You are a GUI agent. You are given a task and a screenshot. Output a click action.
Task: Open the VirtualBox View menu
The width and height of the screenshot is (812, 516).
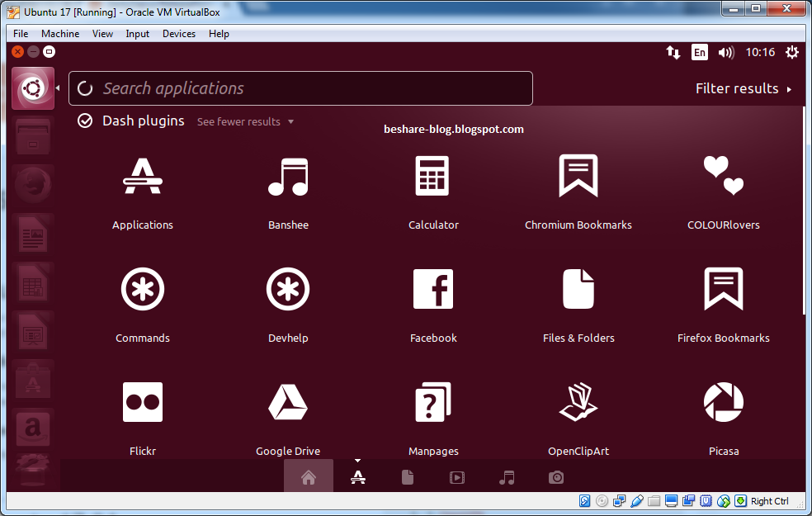[102, 34]
